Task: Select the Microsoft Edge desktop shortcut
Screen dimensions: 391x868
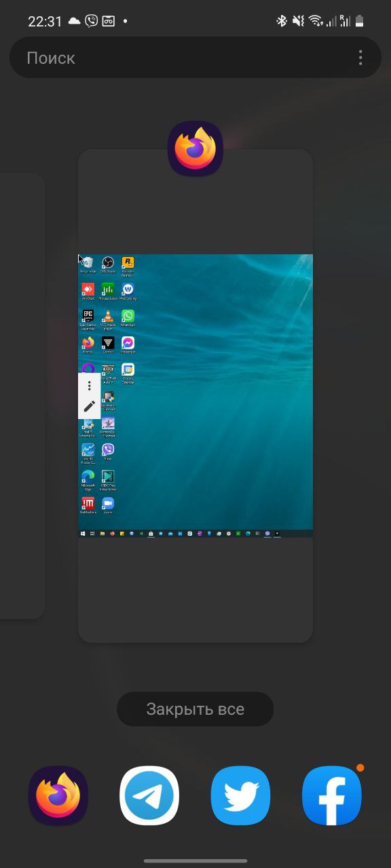Action: click(88, 479)
